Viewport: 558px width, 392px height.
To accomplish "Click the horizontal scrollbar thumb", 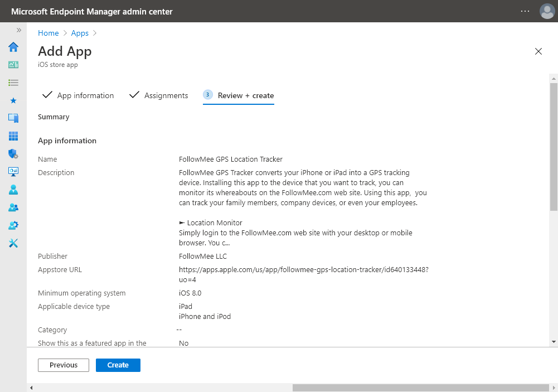I will pos(421,388).
